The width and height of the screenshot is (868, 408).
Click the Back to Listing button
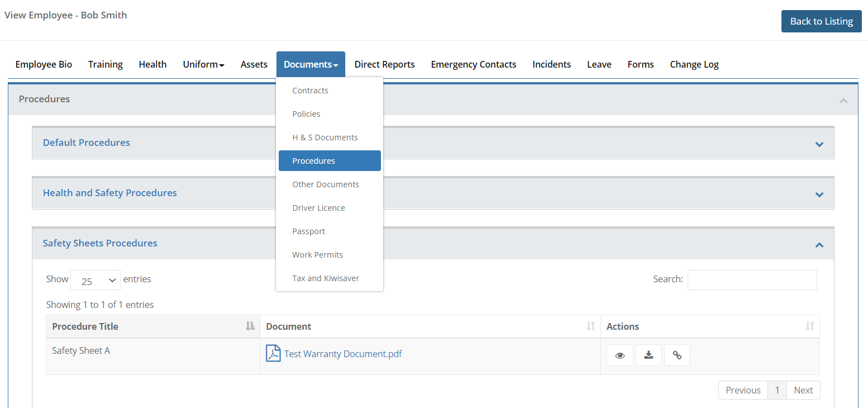[822, 21]
